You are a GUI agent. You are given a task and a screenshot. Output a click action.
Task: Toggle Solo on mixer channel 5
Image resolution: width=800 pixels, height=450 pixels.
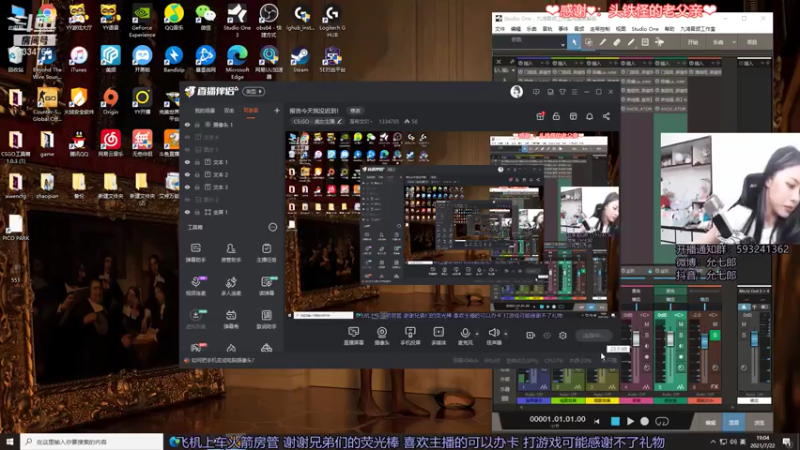[x=681, y=335]
